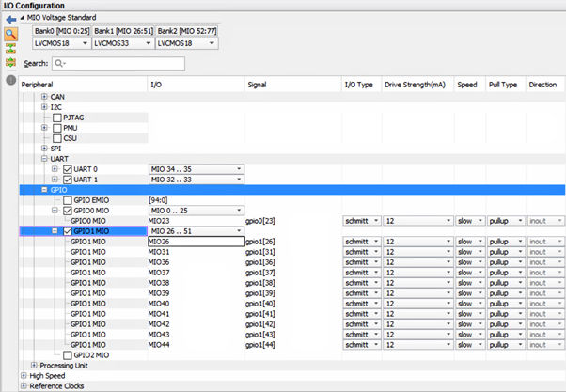Image resolution: width=566 pixels, height=392 pixels.
Task: Open the UART 1 MIO pin dropdown
Action: (x=196, y=179)
